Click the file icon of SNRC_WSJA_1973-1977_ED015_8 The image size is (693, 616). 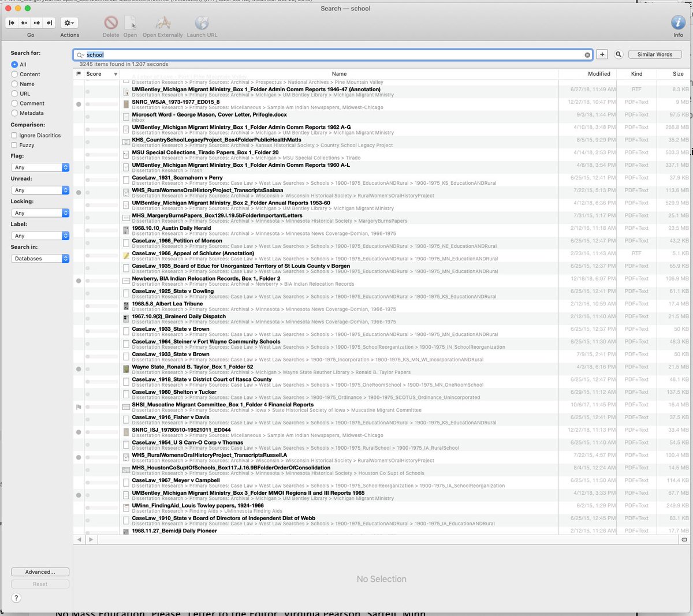[x=126, y=104]
